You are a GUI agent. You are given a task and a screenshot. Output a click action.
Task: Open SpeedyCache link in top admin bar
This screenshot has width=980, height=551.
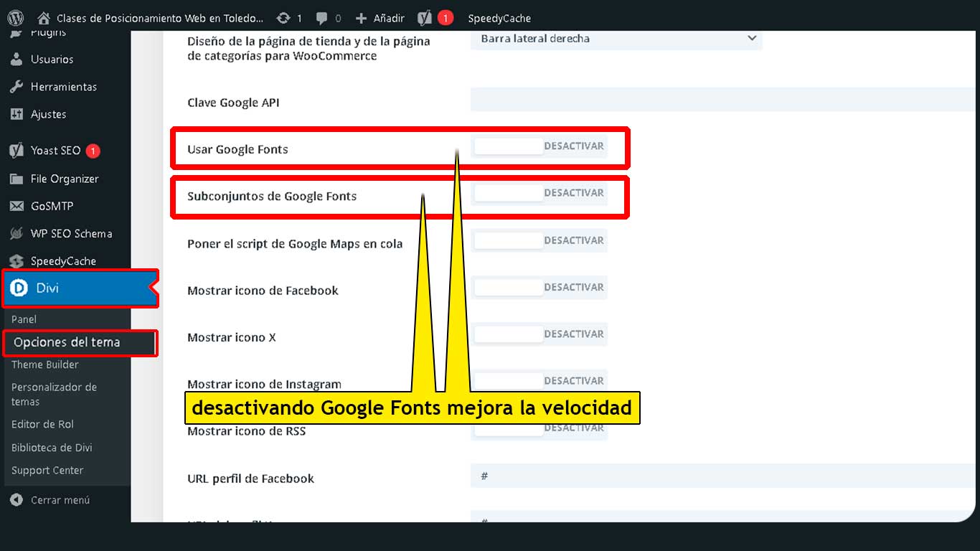tap(499, 18)
